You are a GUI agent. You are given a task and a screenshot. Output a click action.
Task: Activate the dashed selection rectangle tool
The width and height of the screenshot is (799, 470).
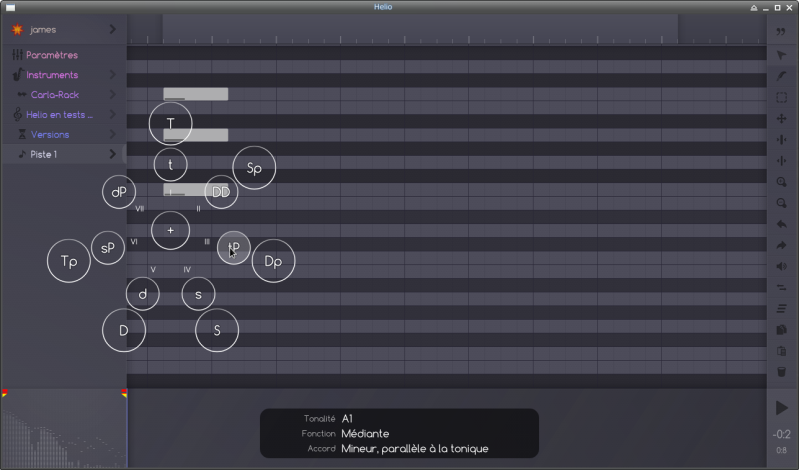click(781, 97)
